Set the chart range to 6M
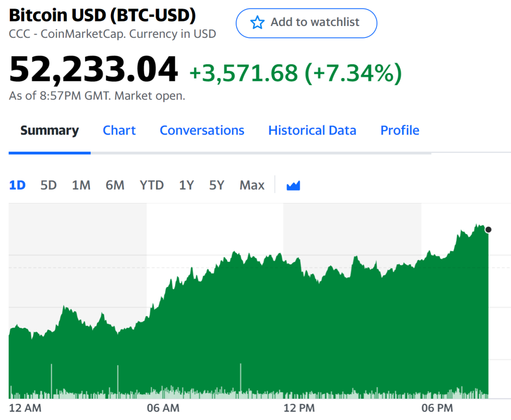 (x=115, y=185)
